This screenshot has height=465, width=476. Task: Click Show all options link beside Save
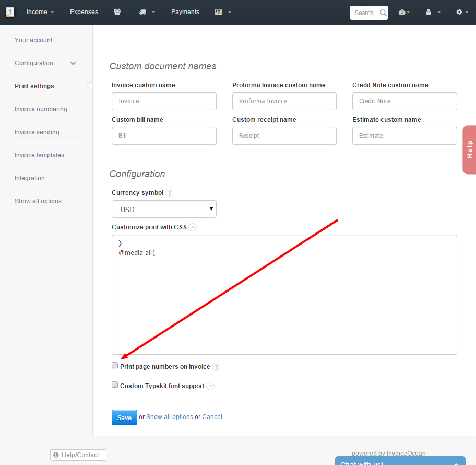click(x=170, y=417)
